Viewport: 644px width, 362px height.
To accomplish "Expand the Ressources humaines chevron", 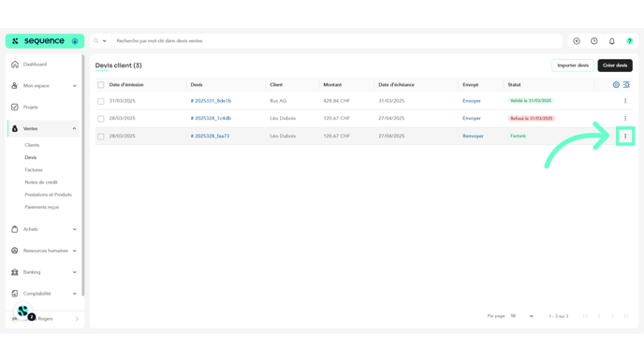I will pos(74,251).
